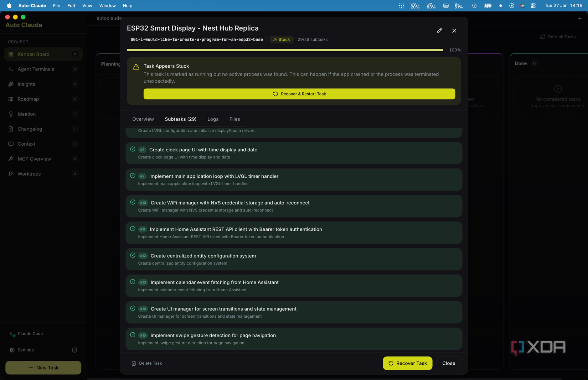Click the warning triangle icon beside Task Appears Stuck

[136, 67]
